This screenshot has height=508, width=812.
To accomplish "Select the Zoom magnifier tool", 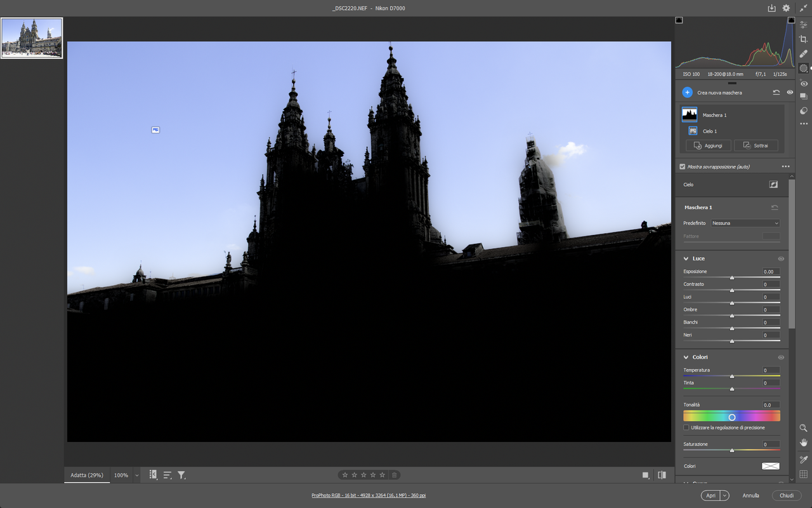I will coord(803,428).
